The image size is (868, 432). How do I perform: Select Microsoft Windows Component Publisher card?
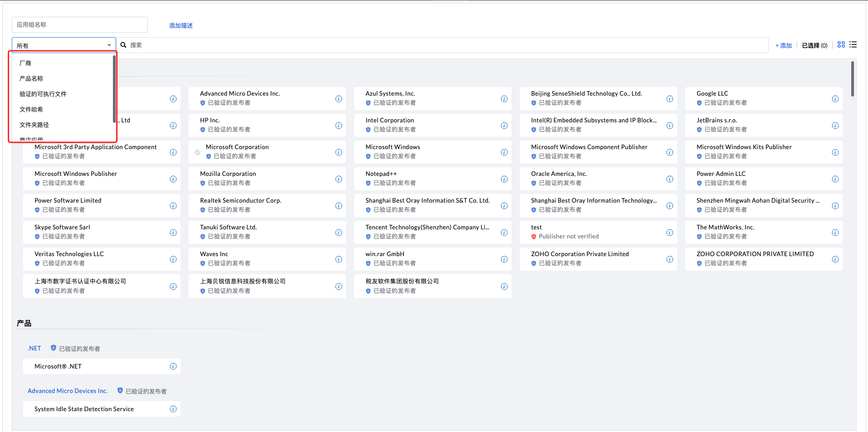click(x=598, y=152)
